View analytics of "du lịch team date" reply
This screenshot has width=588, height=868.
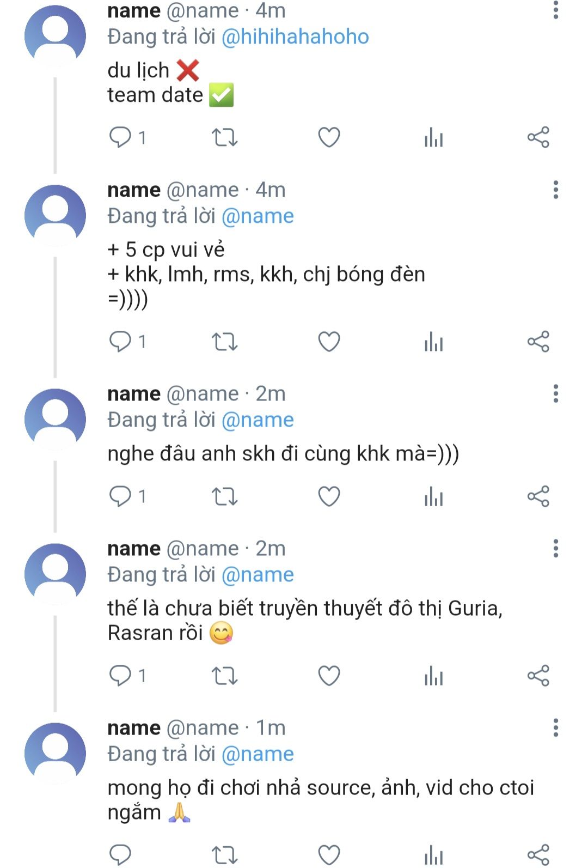433,137
